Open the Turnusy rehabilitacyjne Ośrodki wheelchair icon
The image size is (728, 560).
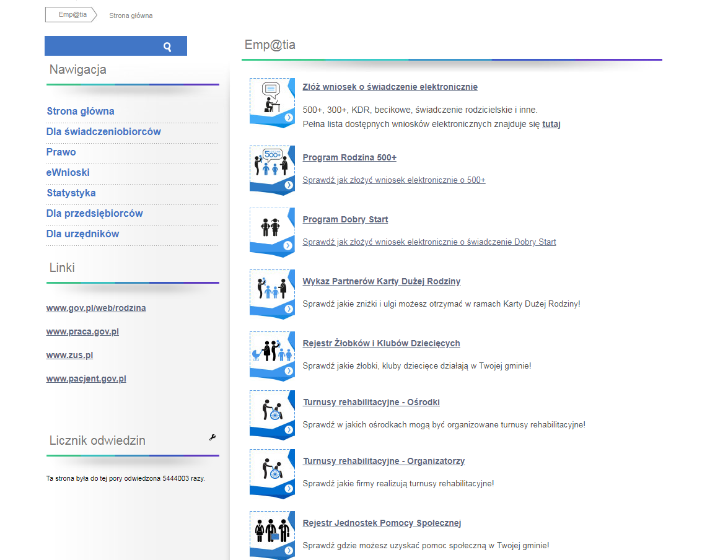pyautogui.click(x=272, y=415)
